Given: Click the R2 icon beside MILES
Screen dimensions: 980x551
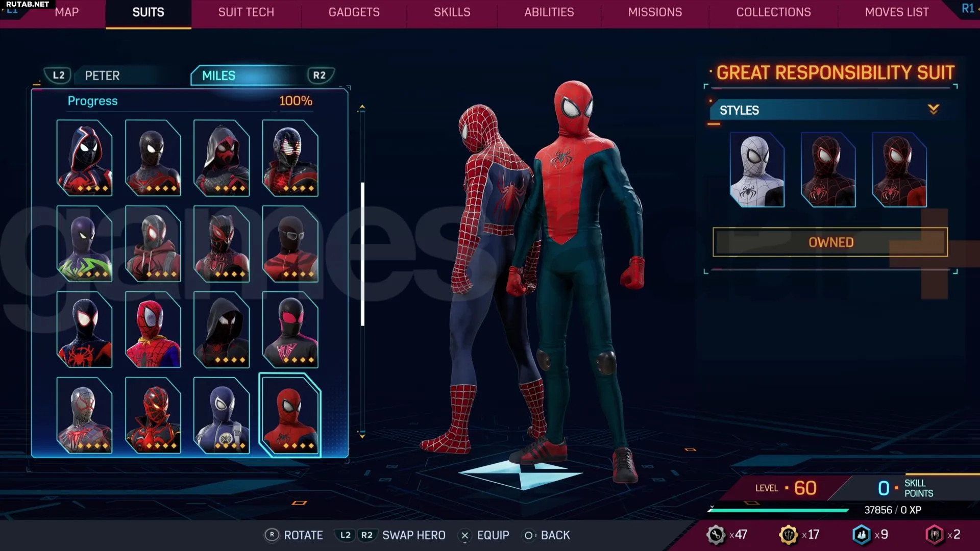Looking at the screenshot, I should [x=320, y=76].
